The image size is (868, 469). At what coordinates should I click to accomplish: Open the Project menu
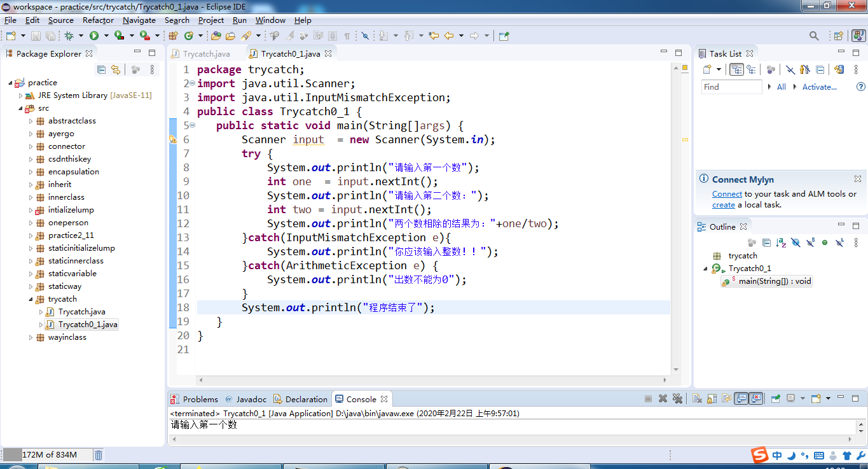pyautogui.click(x=211, y=20)
